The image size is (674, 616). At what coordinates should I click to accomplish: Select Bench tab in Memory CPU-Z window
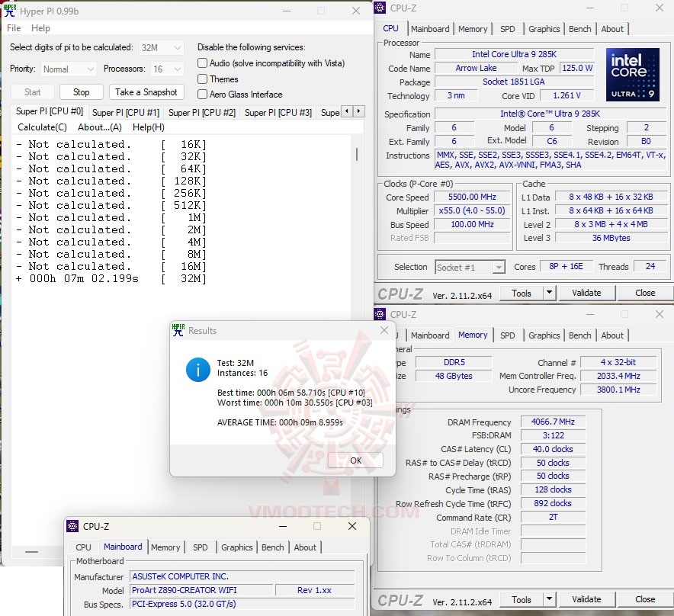click(580, 335)
